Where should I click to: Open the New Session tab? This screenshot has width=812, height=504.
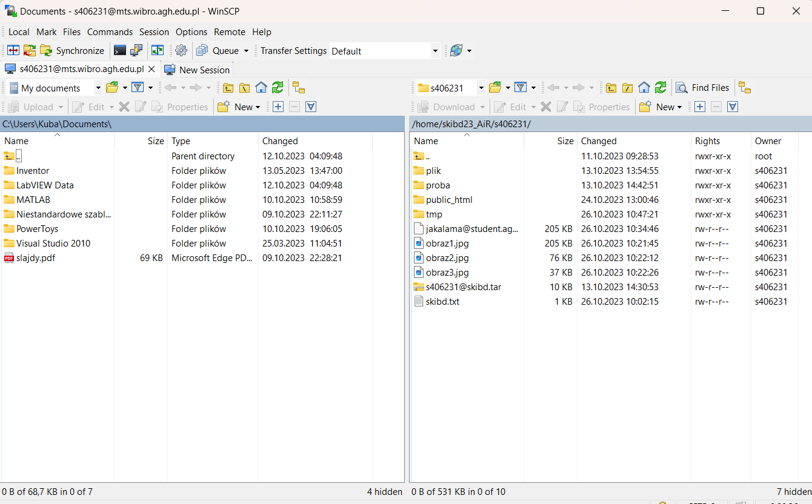[197, 70]
